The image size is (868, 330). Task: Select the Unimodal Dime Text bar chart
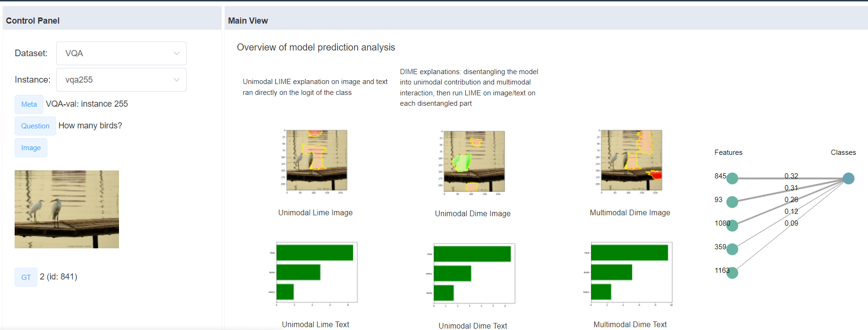(472, 275)
